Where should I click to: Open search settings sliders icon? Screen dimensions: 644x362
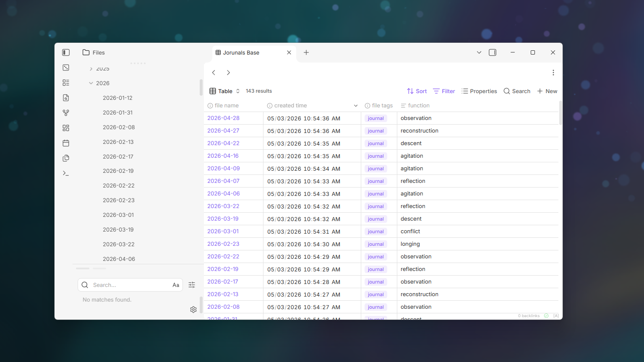pos(192,285)
